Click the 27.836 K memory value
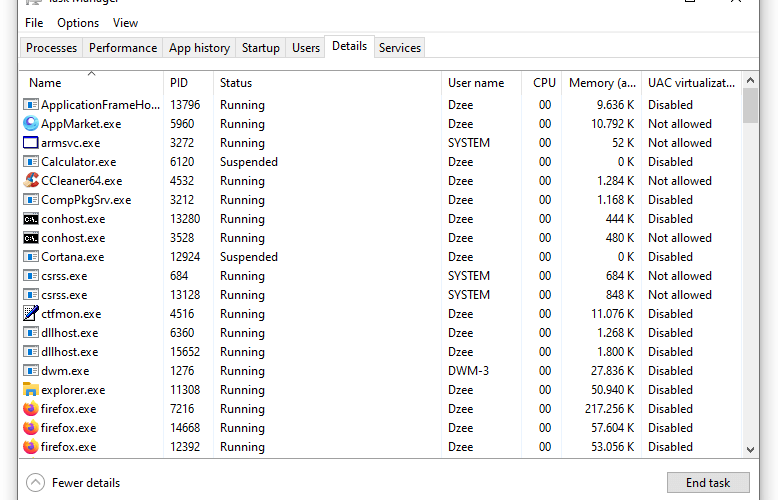779x500 pixels. 613,370
